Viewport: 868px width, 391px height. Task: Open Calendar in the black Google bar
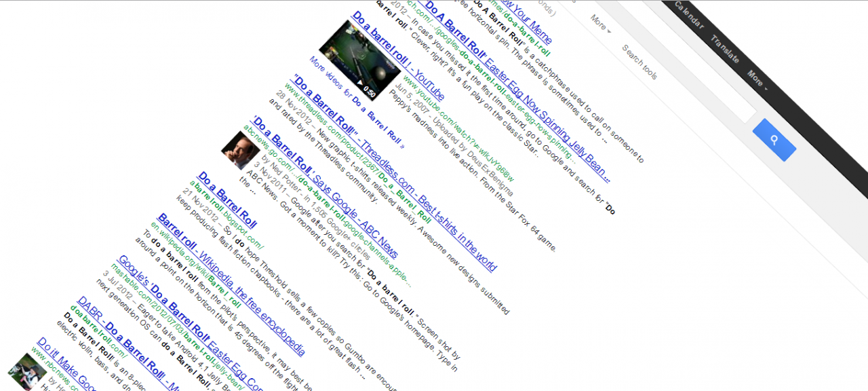coord(689,14)
